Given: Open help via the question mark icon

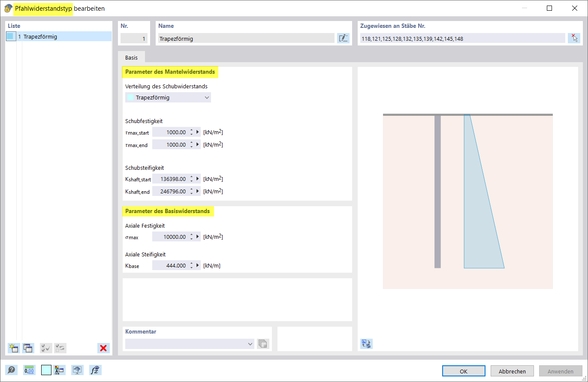Looking at the screenshot, I should point(12,370).
